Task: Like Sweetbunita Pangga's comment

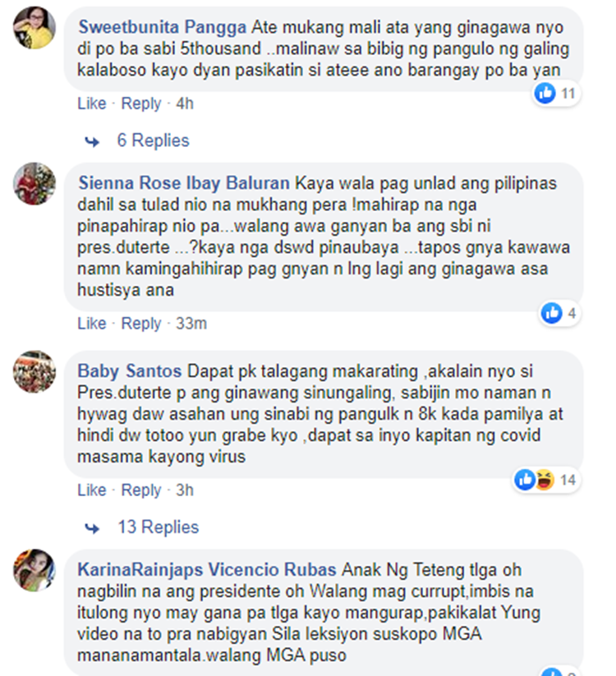Action: coord(92,103)
